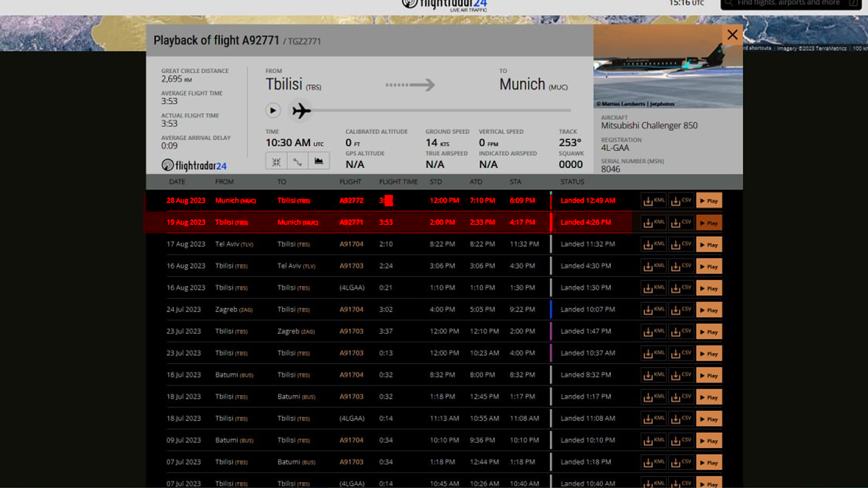Download CSV for 19 Aug 2023 flight
This screenshot has height=488, width=868.
(x=681, y=223)
